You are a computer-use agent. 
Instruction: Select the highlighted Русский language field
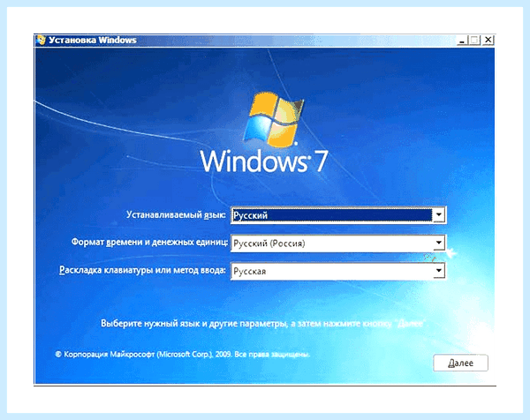[338, 215]
